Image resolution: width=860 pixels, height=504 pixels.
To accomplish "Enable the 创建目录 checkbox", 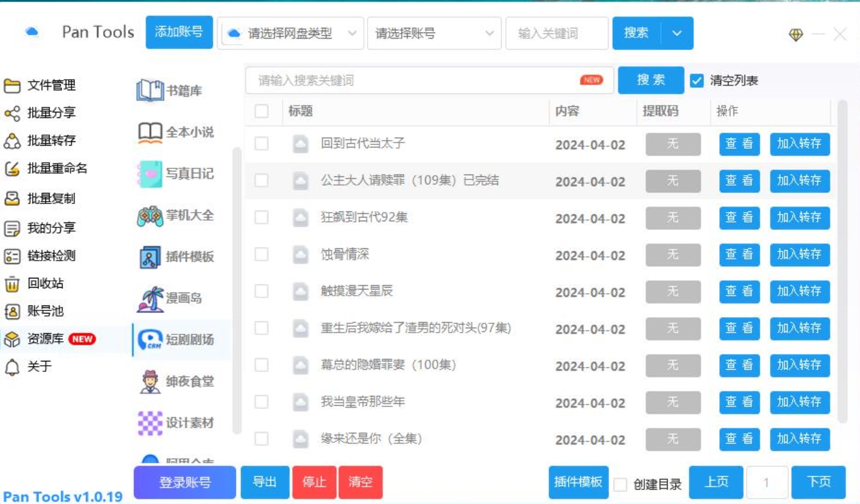I will coord(621,484).
